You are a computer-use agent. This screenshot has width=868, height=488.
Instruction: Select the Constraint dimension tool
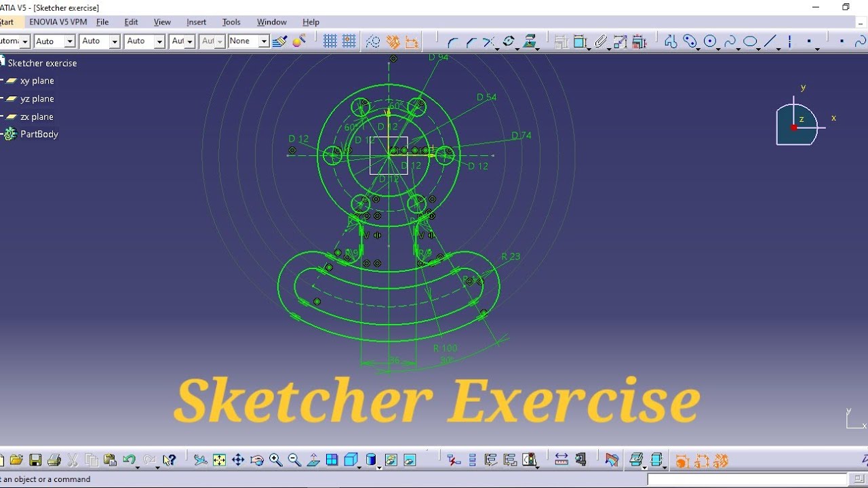[580, 42]
